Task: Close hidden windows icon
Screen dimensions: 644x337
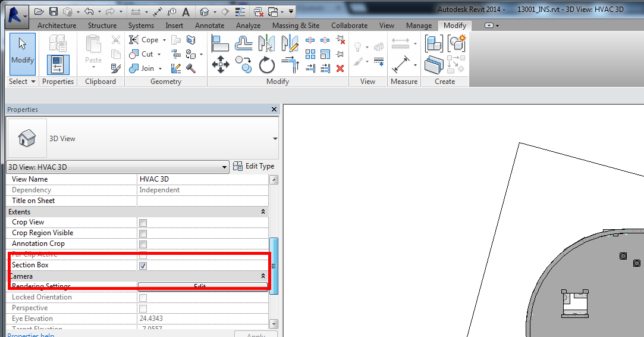Action: pyautogui.click(x=258, y=12)
